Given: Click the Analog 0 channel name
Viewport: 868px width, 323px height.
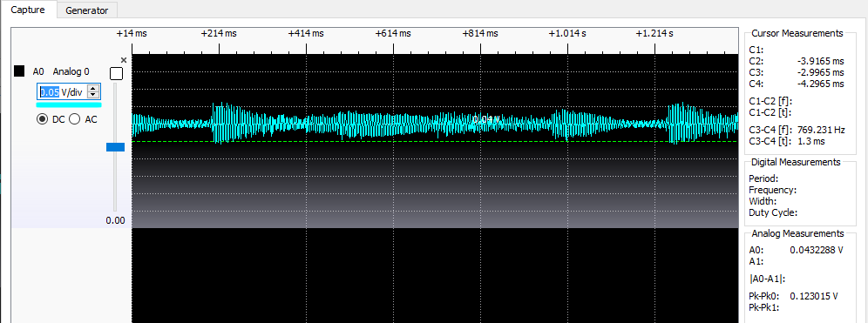Looking at the screenshot, I should [x=71, y=71].
